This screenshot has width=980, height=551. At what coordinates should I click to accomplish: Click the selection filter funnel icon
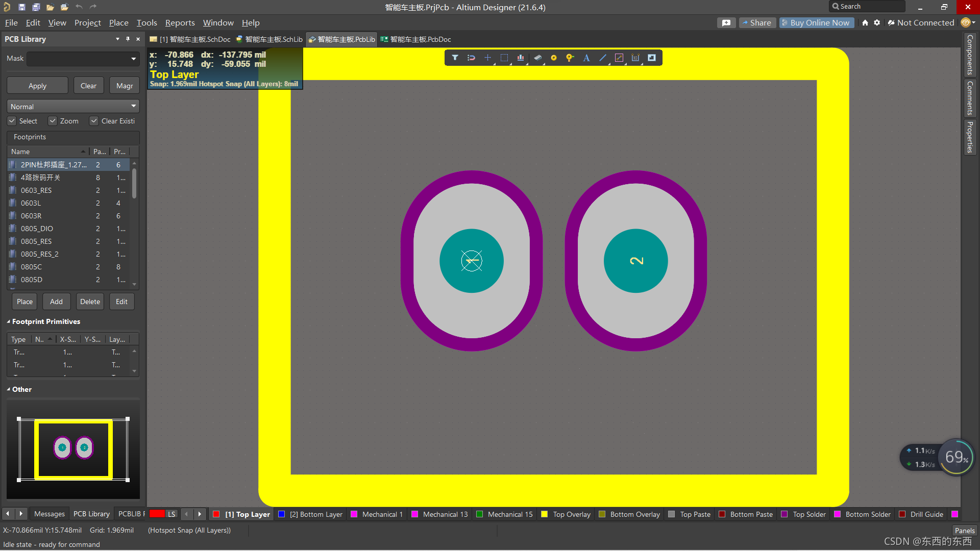click(x=455, y=58)
